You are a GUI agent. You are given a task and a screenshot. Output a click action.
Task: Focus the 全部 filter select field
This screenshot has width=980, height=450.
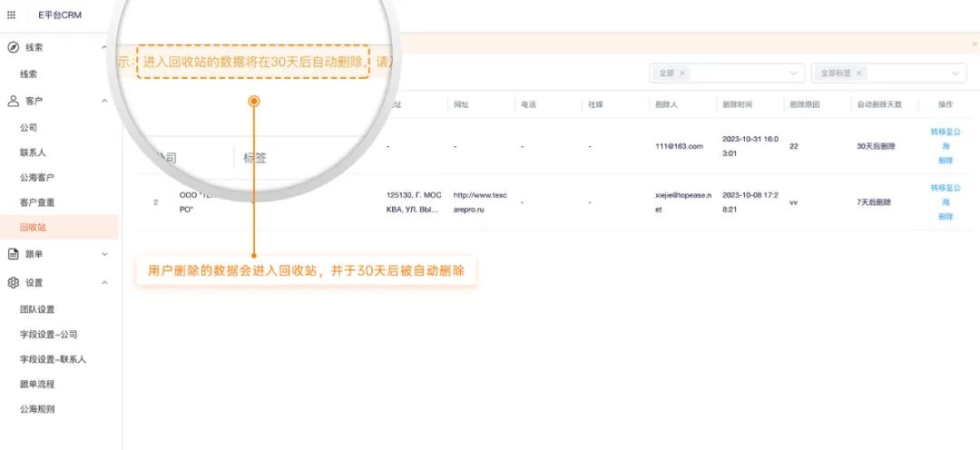[727, 73]
